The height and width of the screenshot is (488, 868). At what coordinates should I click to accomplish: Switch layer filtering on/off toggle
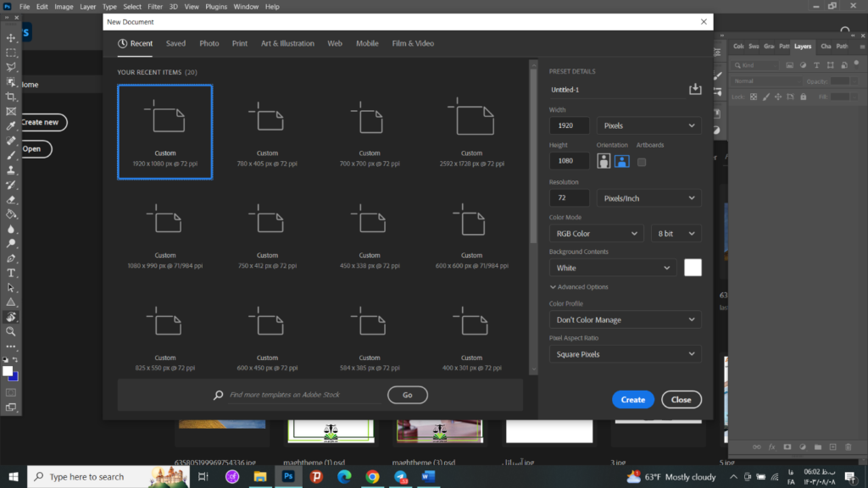click(856, 64)
